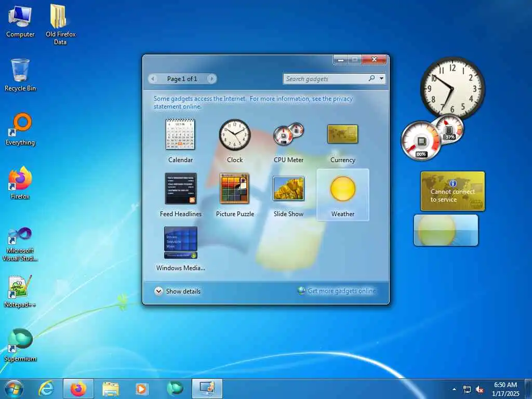
Task: Open the Recycle Bin icon
Action: click(x=20, y=75)
